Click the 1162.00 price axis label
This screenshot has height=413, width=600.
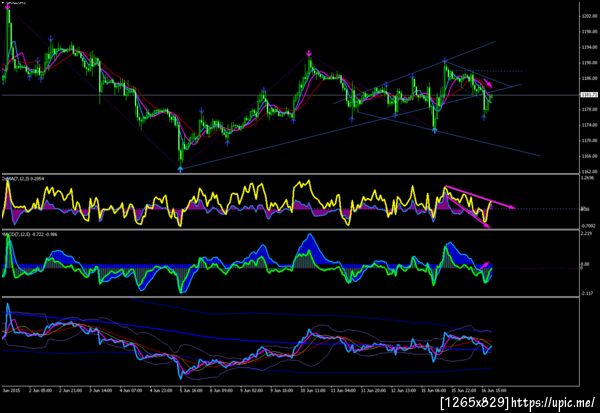pyautogui.click(x=590, y=171)
